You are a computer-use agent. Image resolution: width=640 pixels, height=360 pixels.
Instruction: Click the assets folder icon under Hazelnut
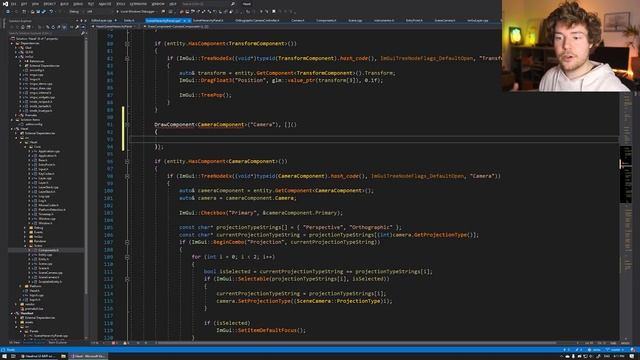click(x=22, y=322)
